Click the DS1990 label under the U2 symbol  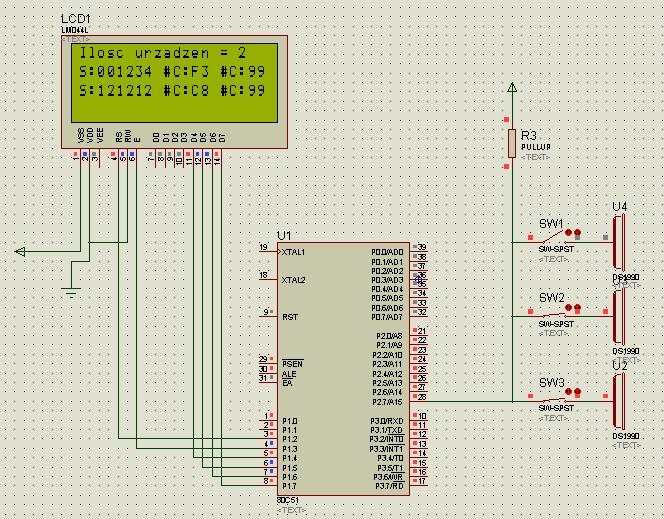(x=626, y=436)
